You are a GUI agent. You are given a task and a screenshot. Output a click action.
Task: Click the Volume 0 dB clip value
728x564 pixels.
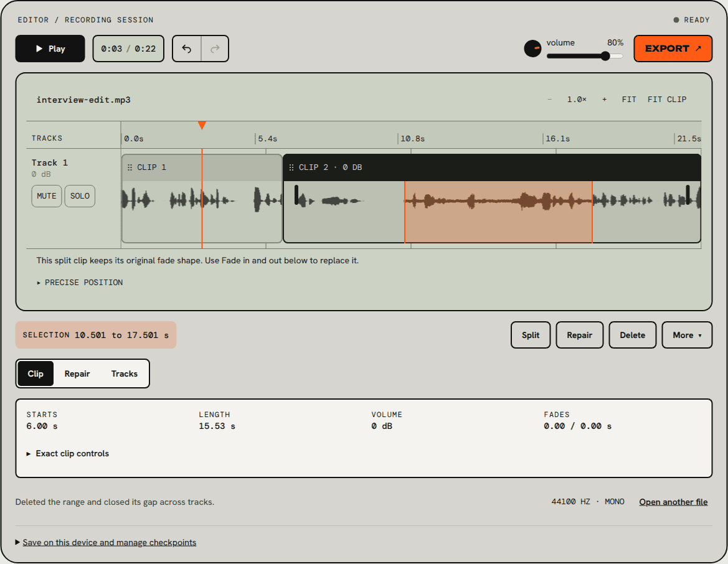tap(382, 426)
